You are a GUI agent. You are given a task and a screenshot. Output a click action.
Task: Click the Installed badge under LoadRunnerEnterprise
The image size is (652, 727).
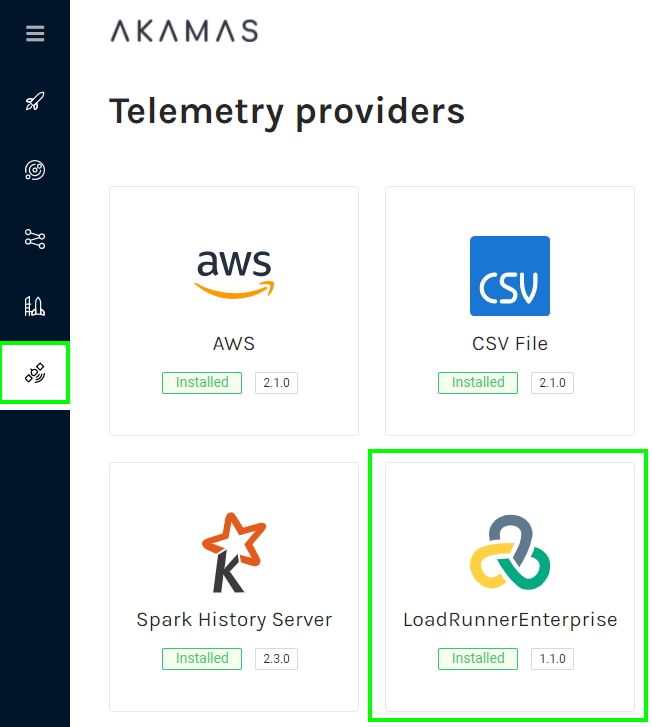click(478, 659)
